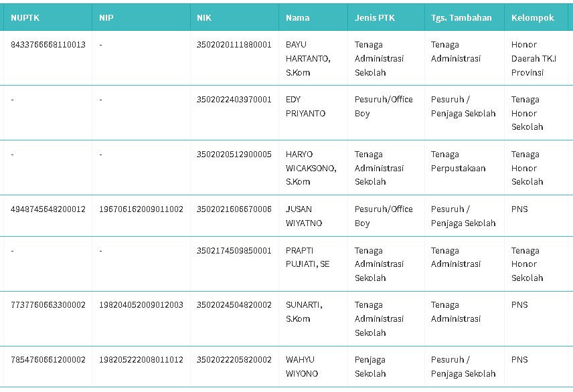Select the name BAYU HARTANTO, S.Kom

308,58
